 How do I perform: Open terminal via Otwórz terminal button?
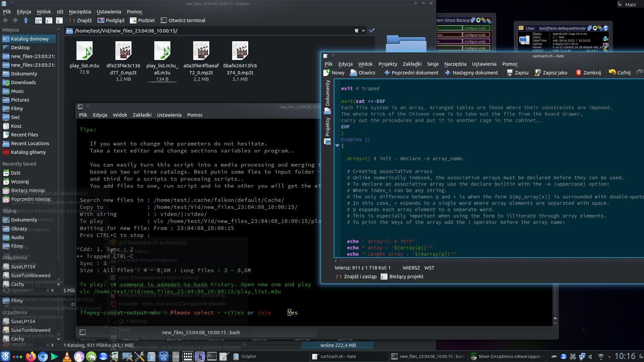coord(183,20)
